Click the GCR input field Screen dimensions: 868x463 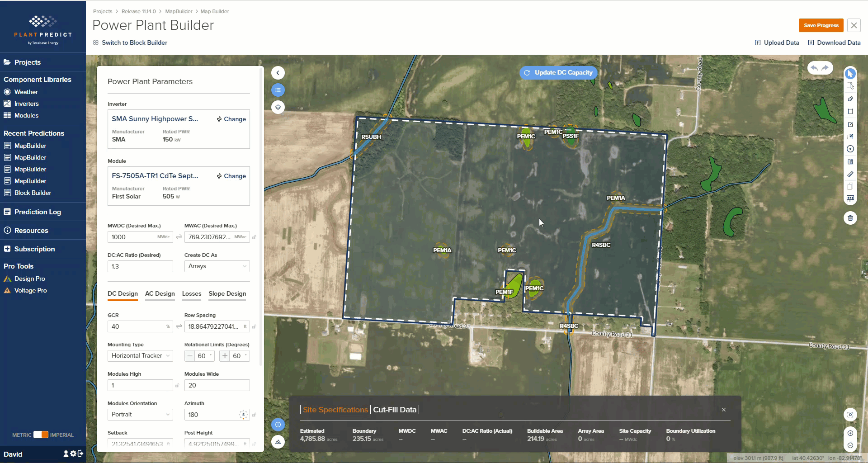click(140, 326)
